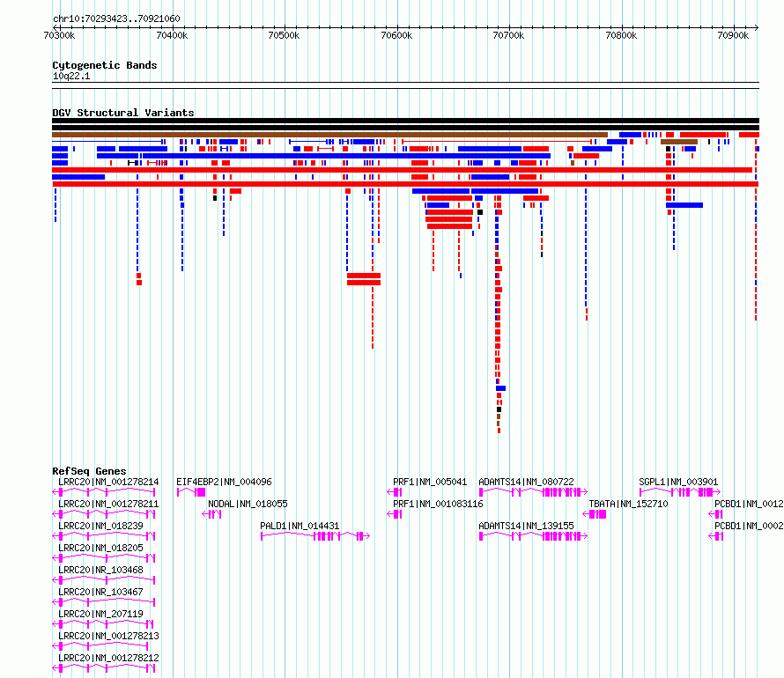This screenshot has height=678, width=784.
Task: Select the LRRC20|NM_001278214 transcript label
Action: point(108,482)
